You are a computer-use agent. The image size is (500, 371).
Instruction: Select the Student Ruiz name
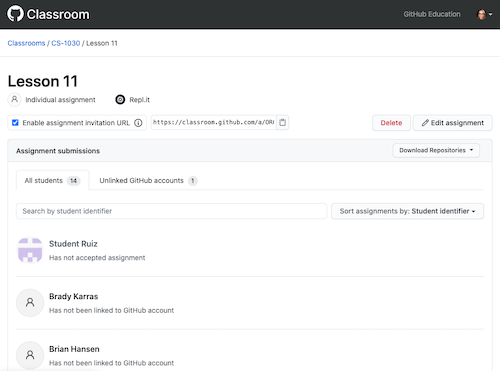point(73,244)
